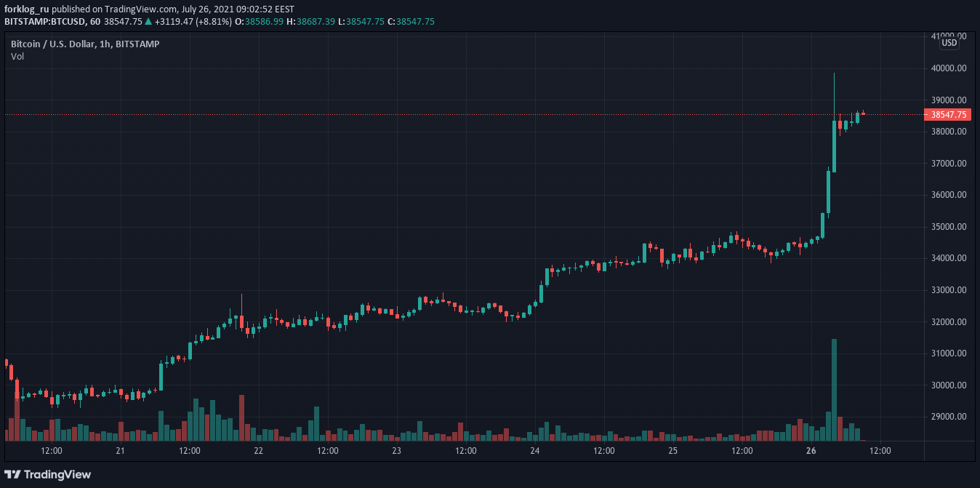Click the tall red volume bar near 22
The width and height of the screenshot is (980, 488).
[x=241, y=417]
